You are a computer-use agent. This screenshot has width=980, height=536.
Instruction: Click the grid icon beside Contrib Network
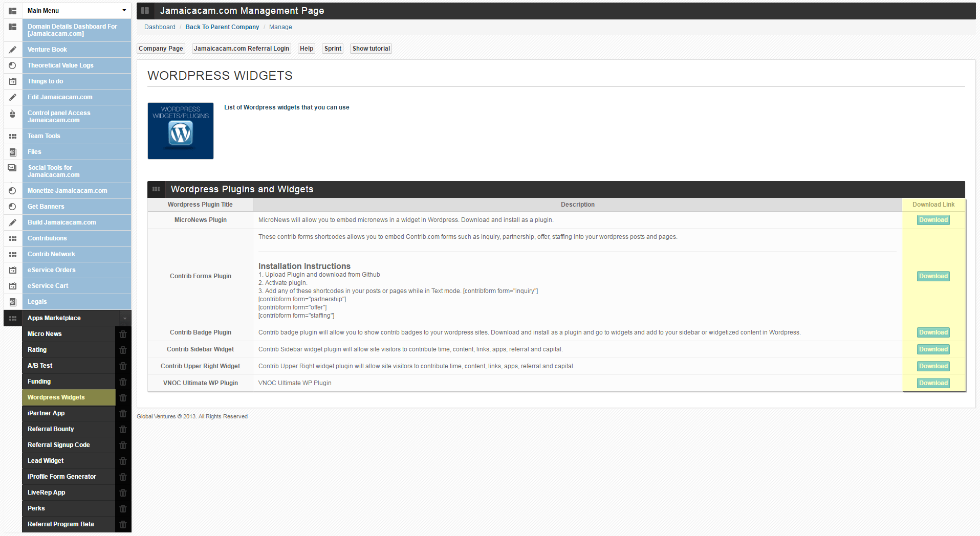(13, 254)
